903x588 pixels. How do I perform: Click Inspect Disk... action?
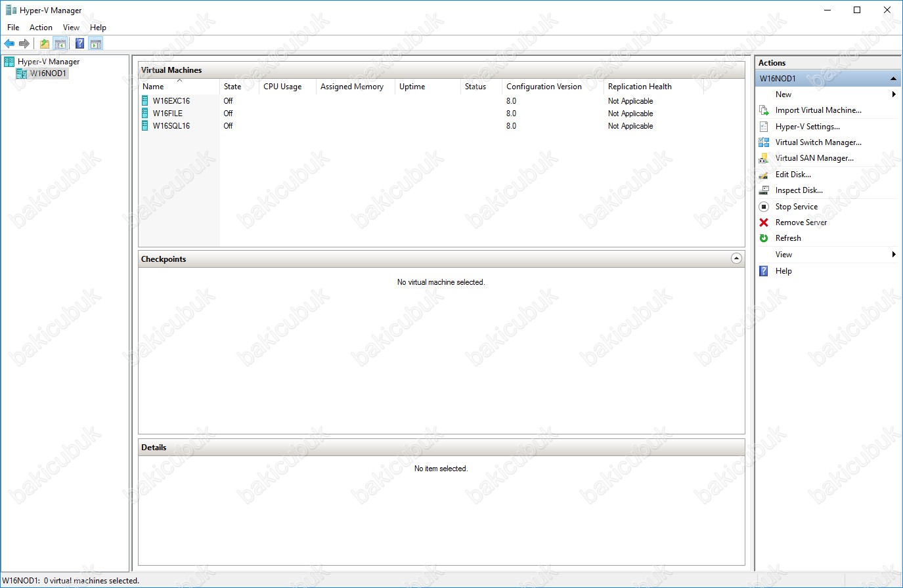point(799,190)
